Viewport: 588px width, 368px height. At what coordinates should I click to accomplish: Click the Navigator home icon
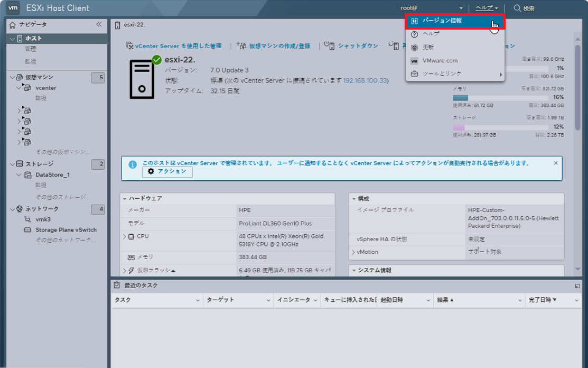pos(12,25)
